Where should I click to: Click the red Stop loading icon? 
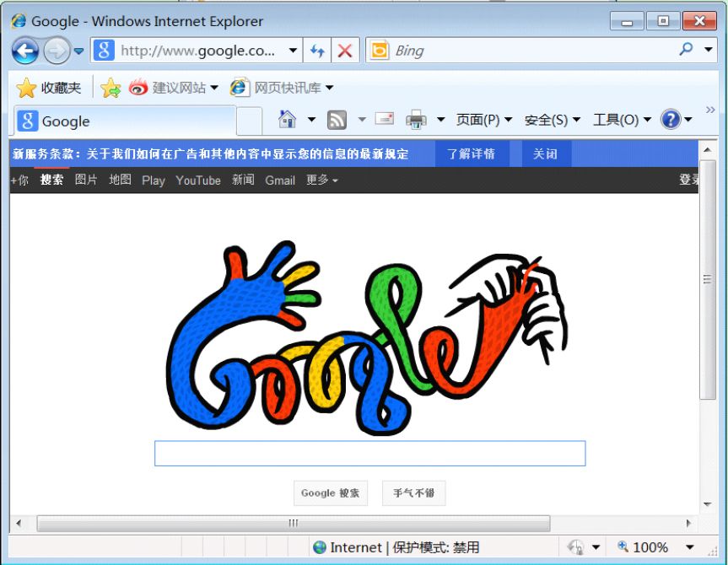(x=345, y=50)
